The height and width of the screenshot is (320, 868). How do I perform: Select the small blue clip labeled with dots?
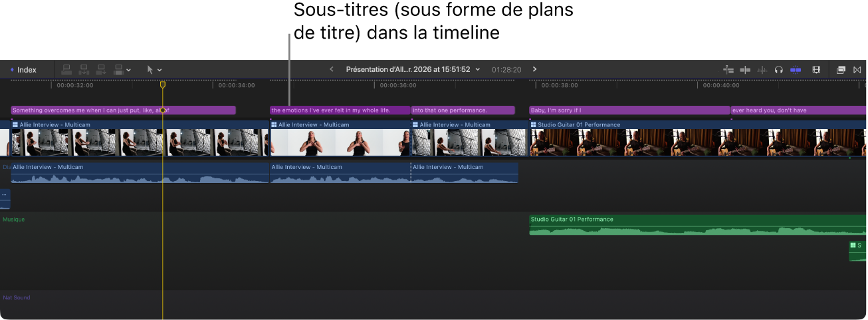5,198
